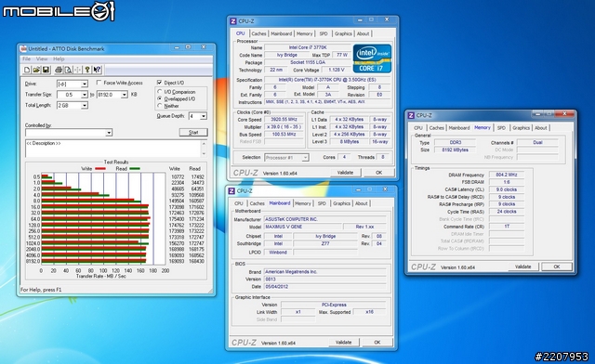Open the File menu in ATTO
This screenshot has width=595, height=364.
pyautogui.click(x=27, y=58)
